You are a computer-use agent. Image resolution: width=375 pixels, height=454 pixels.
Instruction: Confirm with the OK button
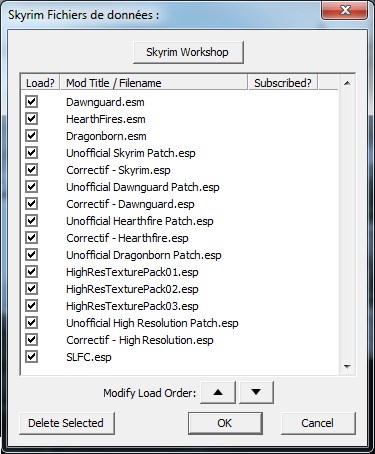225,423
